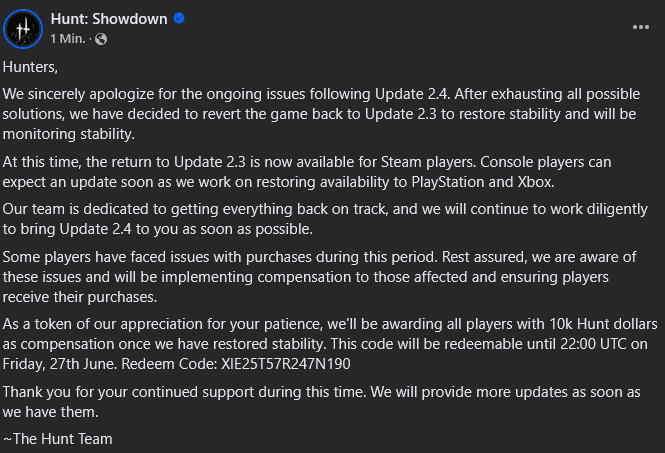Click the words "PlayStation and Xbox"

click(482, 182)
